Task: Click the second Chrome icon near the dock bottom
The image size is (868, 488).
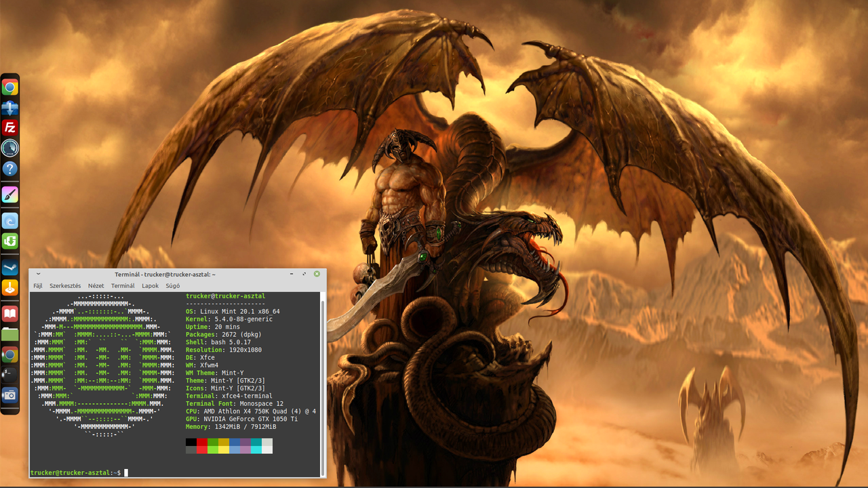Action: 9,354
